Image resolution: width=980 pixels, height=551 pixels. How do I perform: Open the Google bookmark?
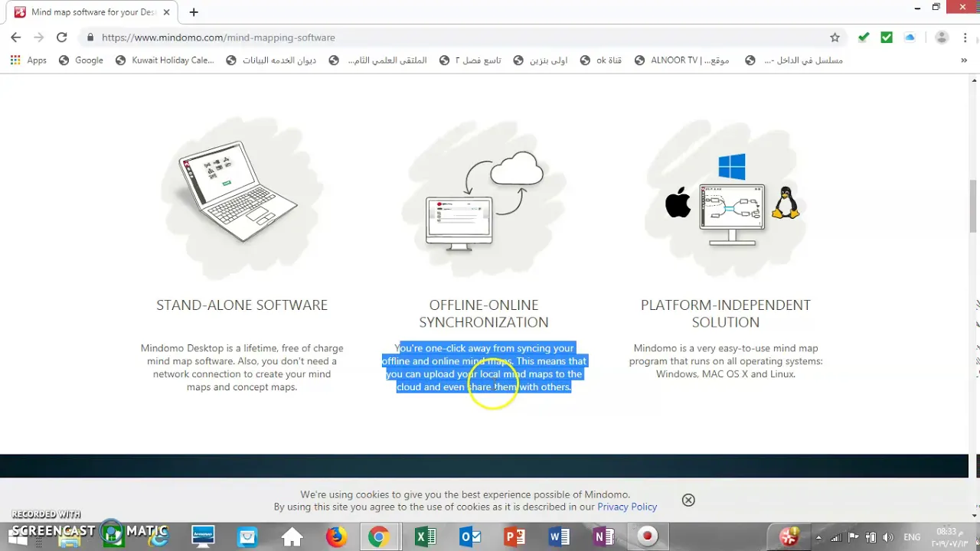[x=80, y=60]
